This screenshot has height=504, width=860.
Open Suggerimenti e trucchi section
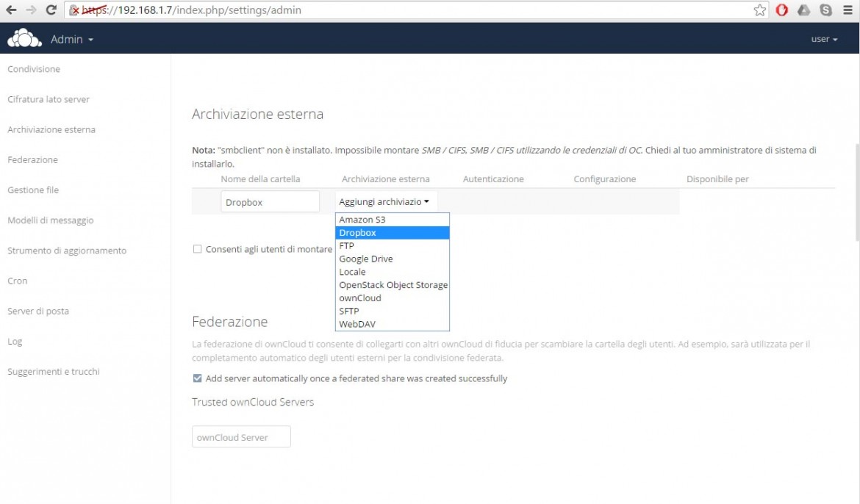[54, 371]
